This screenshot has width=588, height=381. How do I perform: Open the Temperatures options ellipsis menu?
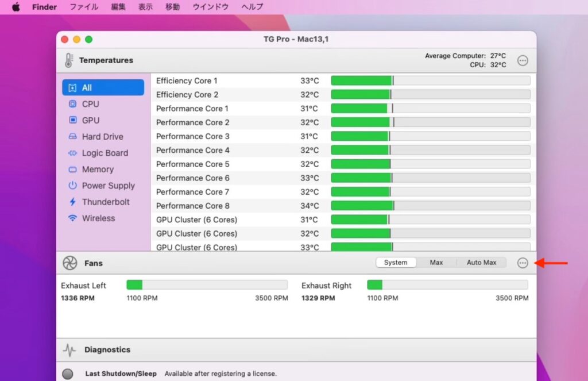tap(523, 60)
